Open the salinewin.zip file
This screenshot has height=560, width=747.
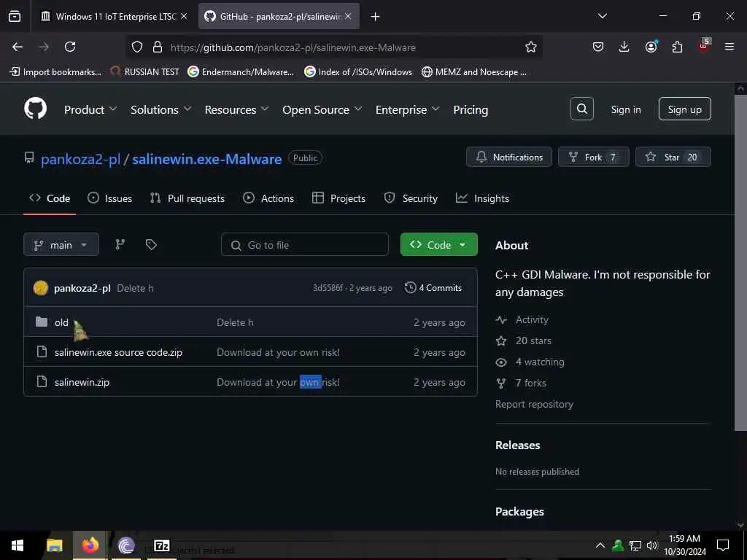coord(82,382)
